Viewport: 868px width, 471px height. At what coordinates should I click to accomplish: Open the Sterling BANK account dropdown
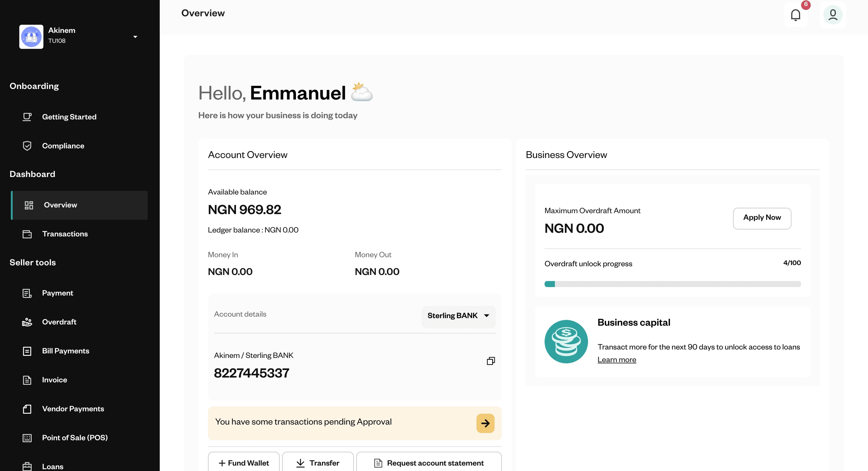(x=458, y=316)
